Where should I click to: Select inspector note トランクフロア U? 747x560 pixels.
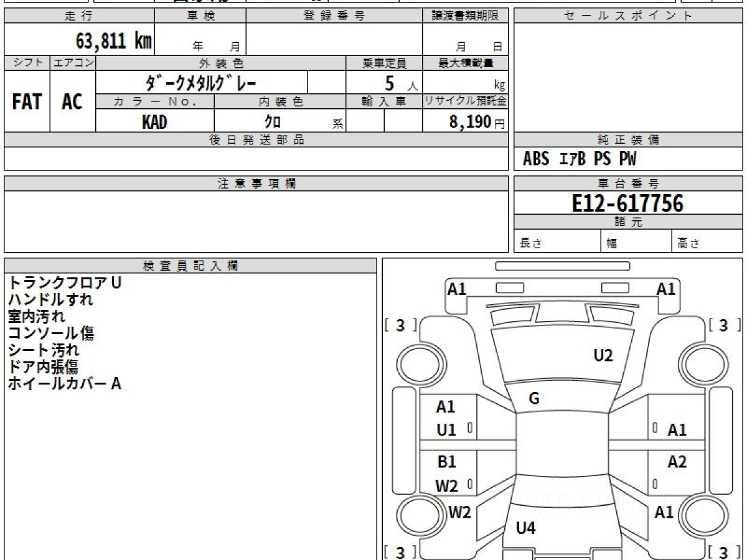(x=65, y=282)
